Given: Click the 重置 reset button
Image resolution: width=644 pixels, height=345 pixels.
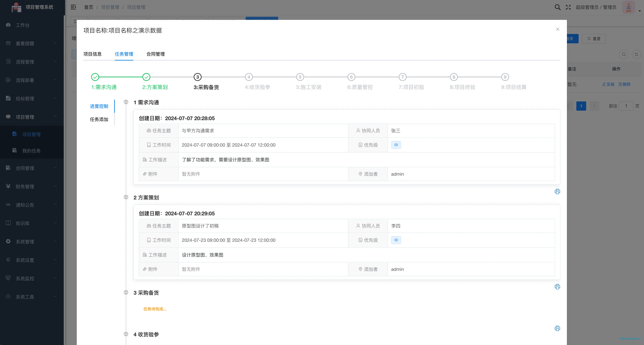Looking at the screenshot, I should [594, 38].
